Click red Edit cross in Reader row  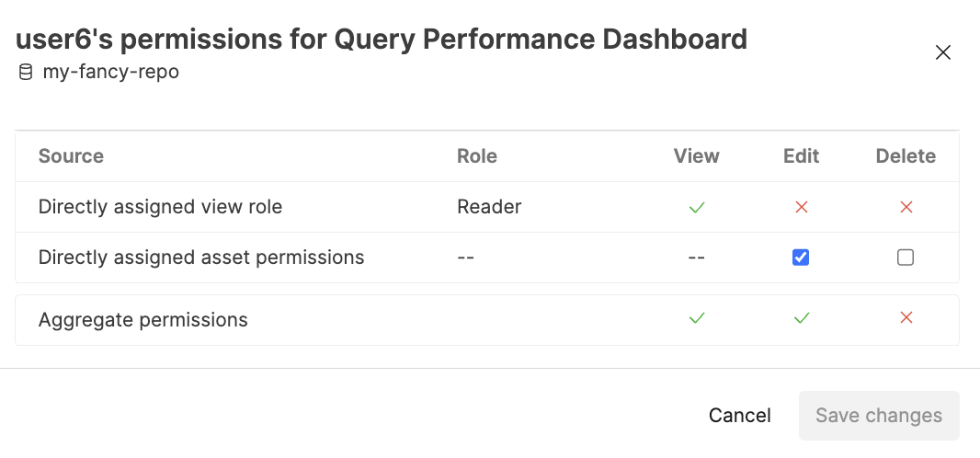(x=801, y=207)
